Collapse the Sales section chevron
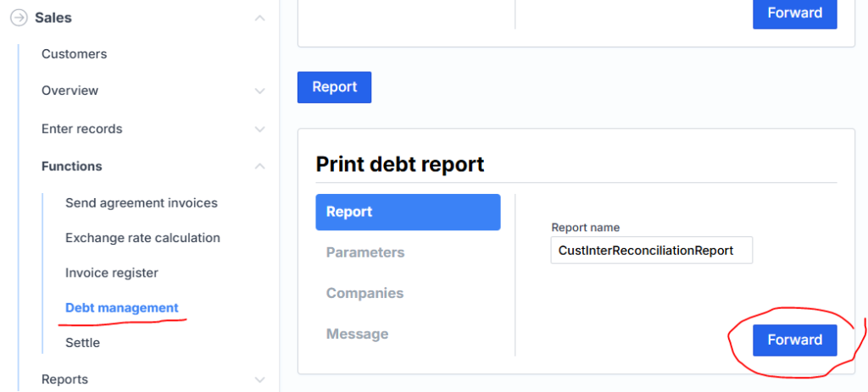Image resolution: width=868 pixels, height=392 pixels. click(x=260, y=18)
